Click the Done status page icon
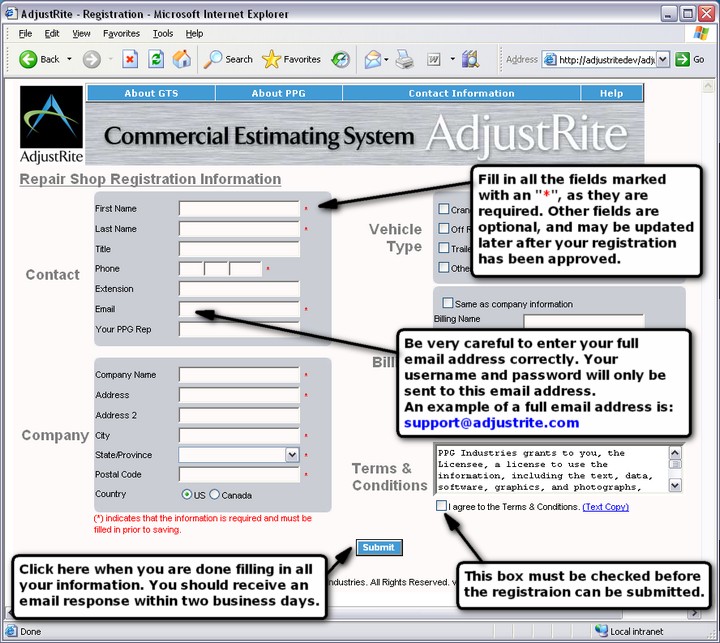 tap(11, 631)
